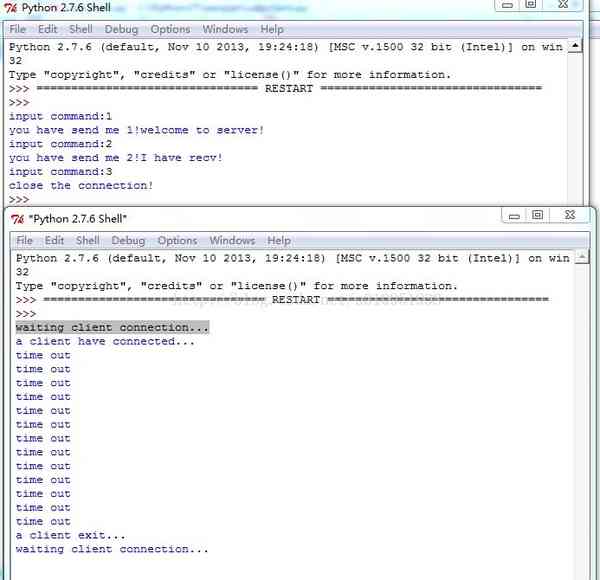Click 'input command:2' line in back window
This screenshot has height=580, width=600.
point(60,144)
